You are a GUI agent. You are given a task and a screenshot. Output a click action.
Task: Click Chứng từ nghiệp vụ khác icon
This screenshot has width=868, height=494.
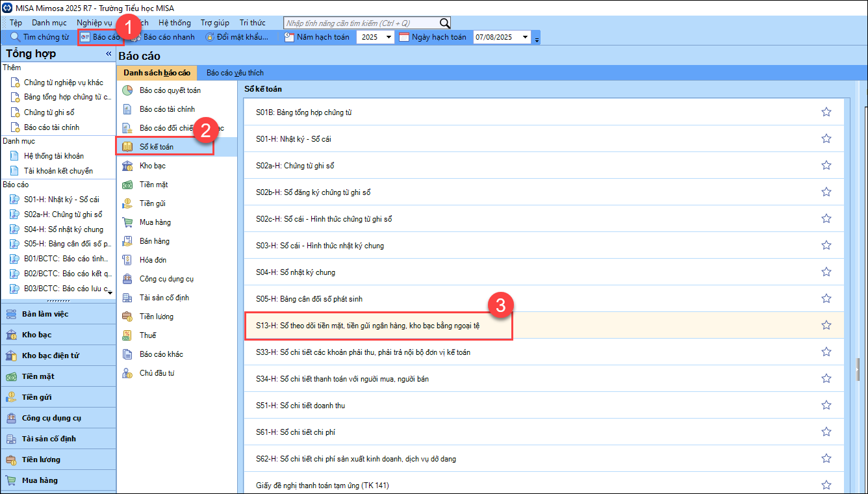click(15, 83)
